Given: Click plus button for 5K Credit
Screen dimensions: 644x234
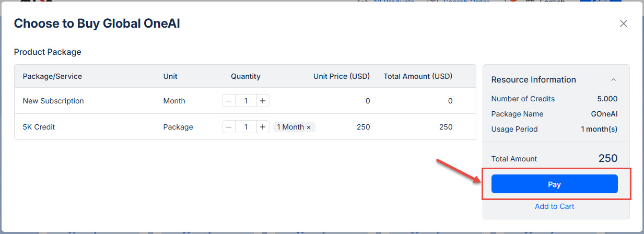Looking at the screenshot, I should [x=263, y=127].
